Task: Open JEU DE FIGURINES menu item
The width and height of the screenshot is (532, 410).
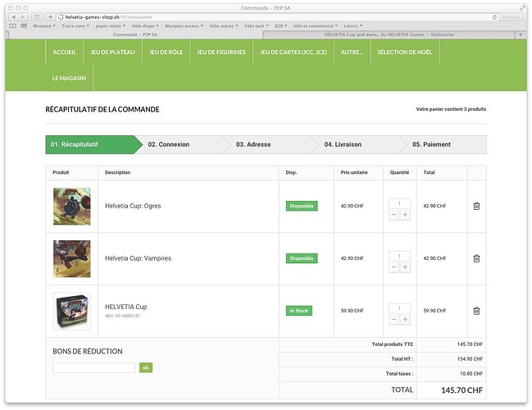Action: coord(221,52)
